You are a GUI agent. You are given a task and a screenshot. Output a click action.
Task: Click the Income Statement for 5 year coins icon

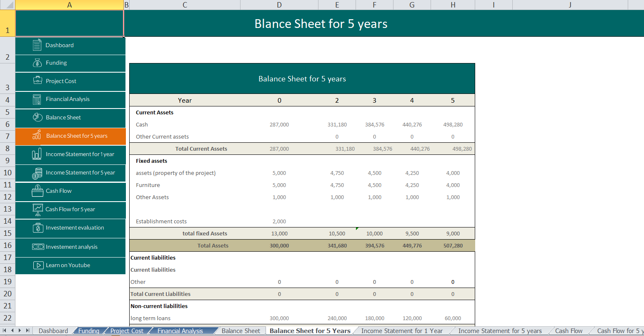38,173
